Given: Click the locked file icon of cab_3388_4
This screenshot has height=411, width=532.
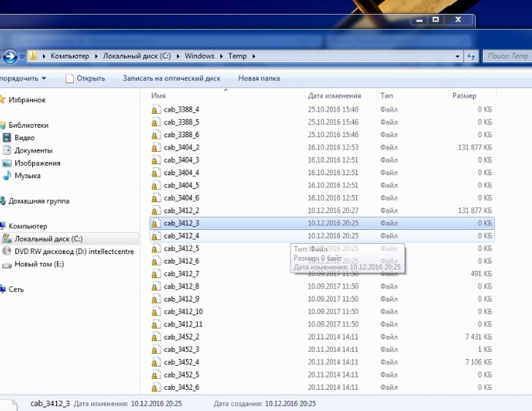Looking at the screenshot, I should pyautogui.click(x=155, y=110).
